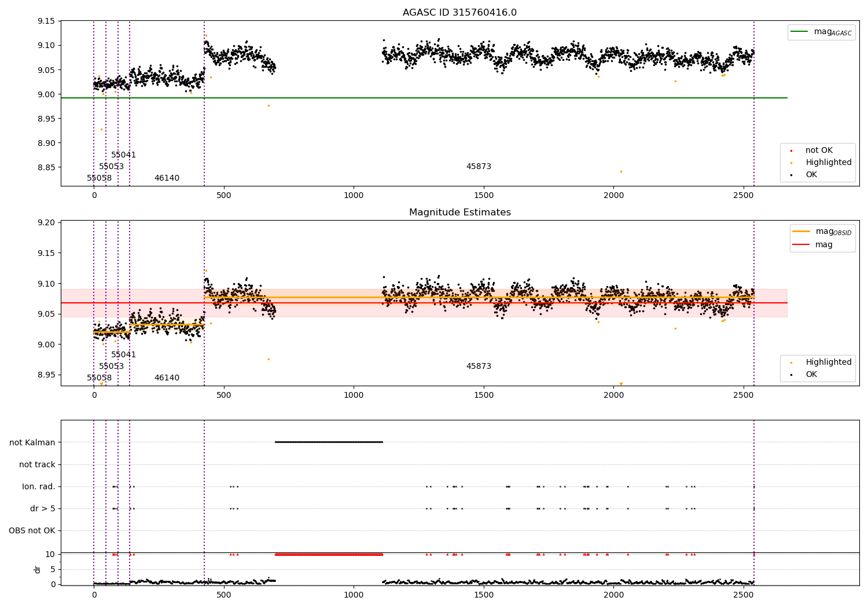This screenshot has width=868, height=608.
Task: Click 55053 label in the Magnitude Estimates plot
Action: (111, 367)
